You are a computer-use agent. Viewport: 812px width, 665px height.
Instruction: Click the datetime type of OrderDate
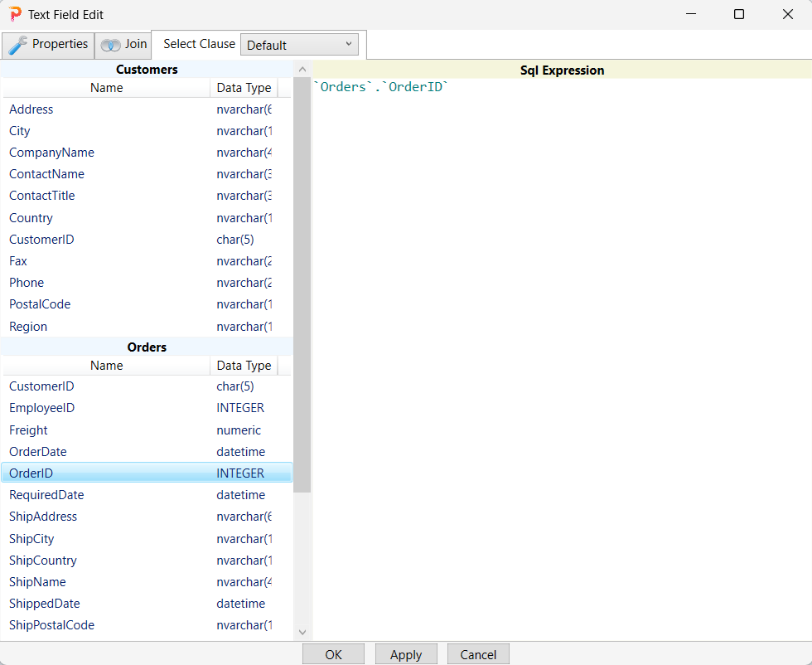[241, 452]
